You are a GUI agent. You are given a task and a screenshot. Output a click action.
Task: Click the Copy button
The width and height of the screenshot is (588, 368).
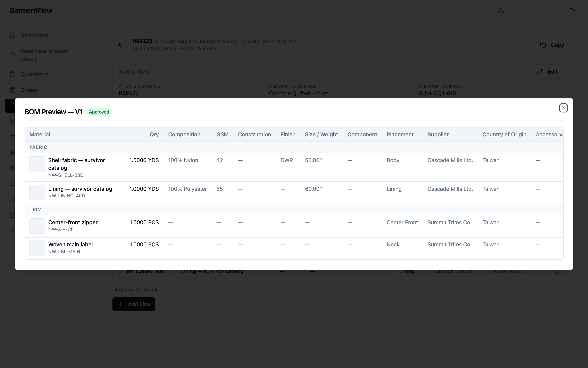(x=552, y=45)
